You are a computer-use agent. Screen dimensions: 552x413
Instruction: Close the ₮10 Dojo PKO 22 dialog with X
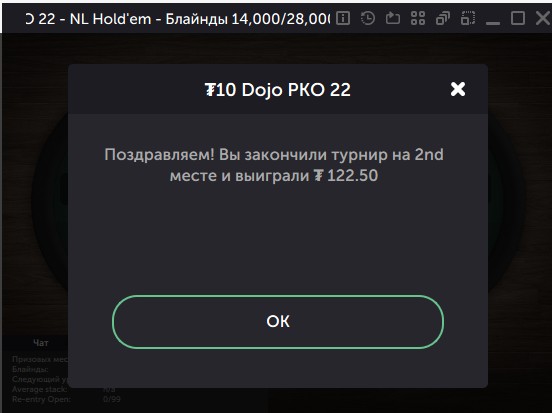click(458, 89)
